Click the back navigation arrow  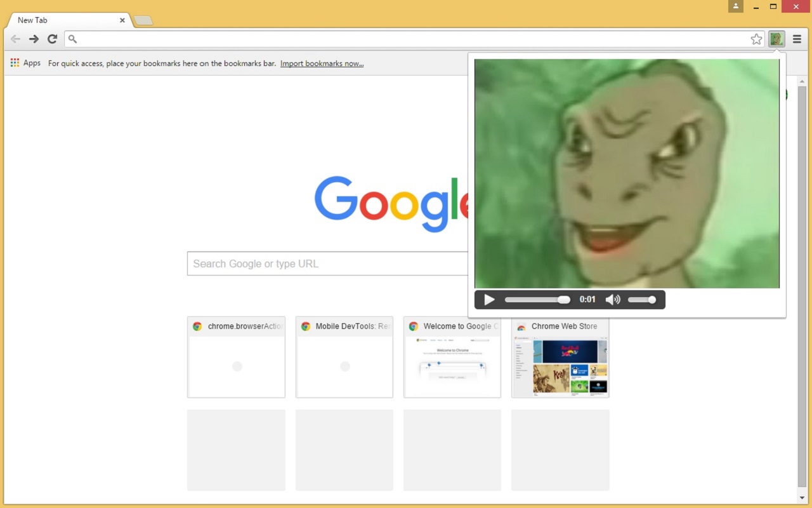15,39
